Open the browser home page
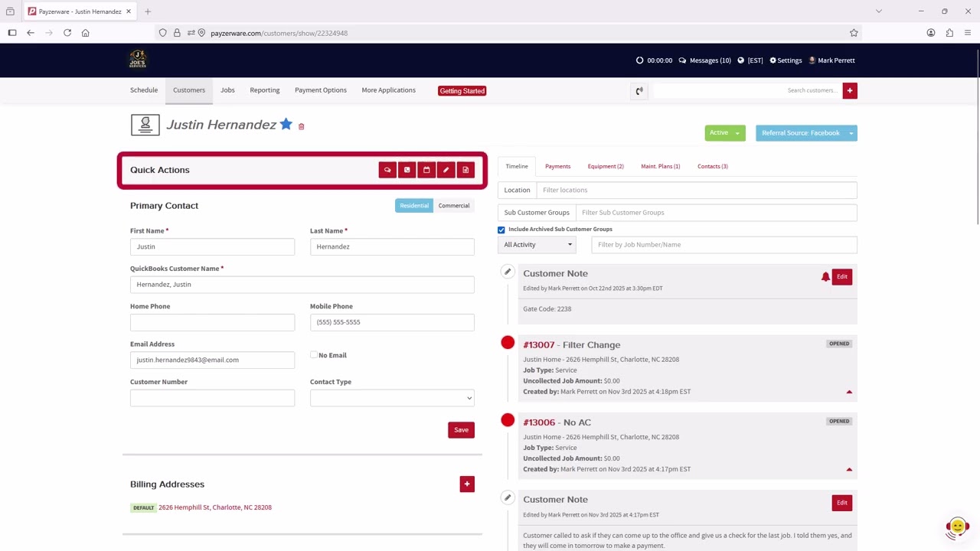Image resolution: width=980 pixels, height=551 pixels. [86, 33]
